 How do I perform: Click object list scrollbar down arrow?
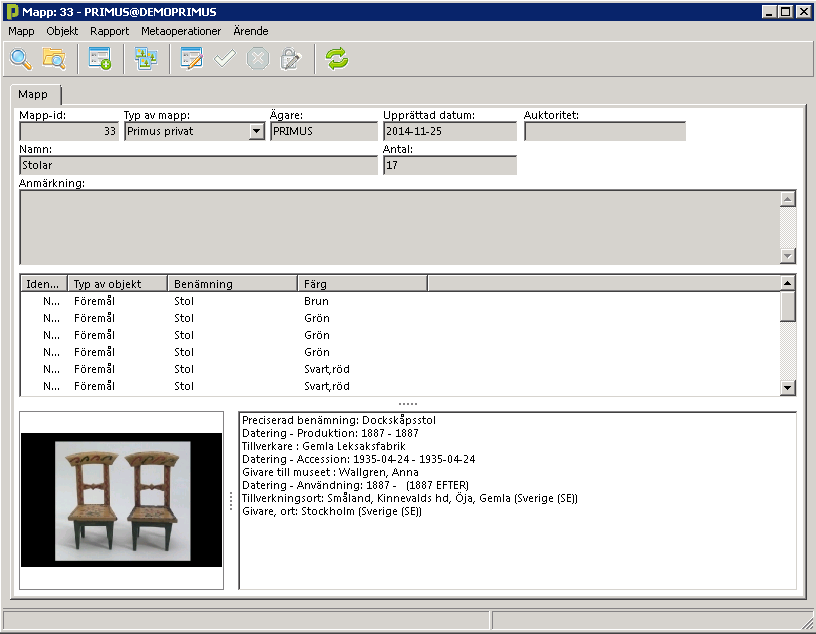point(788,388)
